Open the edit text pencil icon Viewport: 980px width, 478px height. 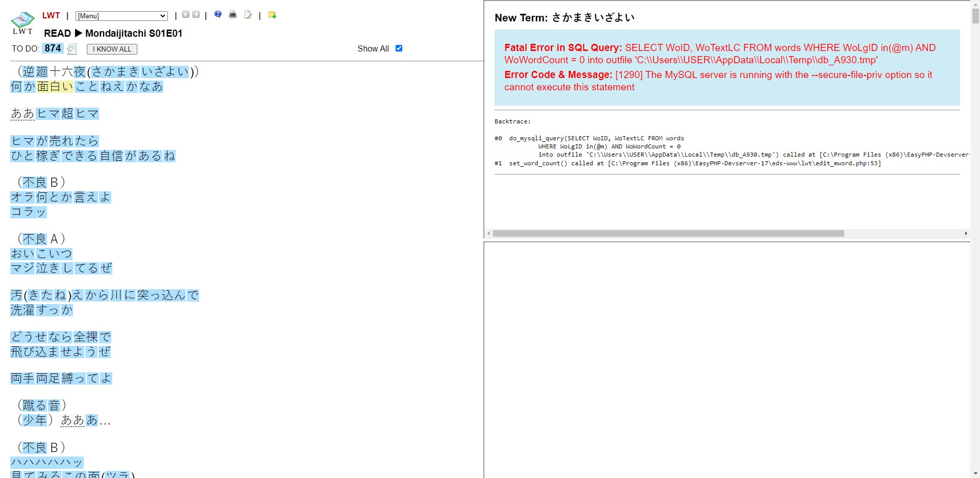[x=248, y=15]
